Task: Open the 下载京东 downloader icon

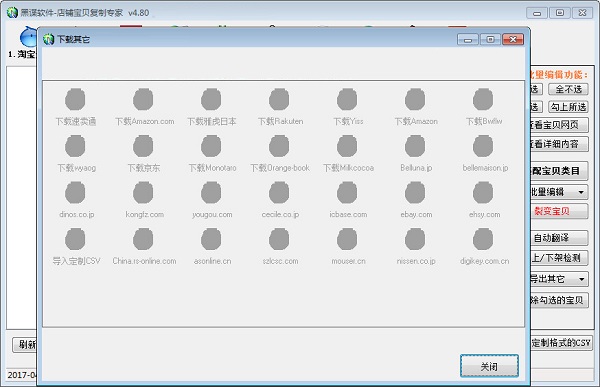Action: pyautogui.click(x=143, y=146)
